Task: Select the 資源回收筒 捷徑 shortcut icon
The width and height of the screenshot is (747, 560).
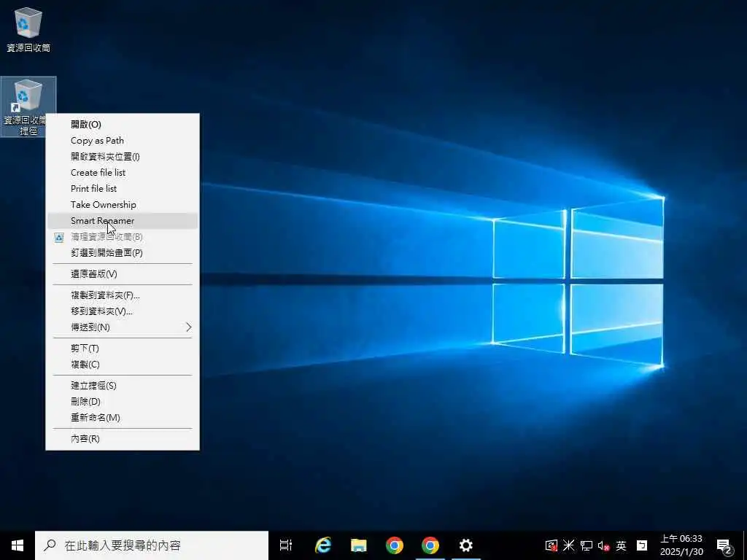Action: point(28,106)
